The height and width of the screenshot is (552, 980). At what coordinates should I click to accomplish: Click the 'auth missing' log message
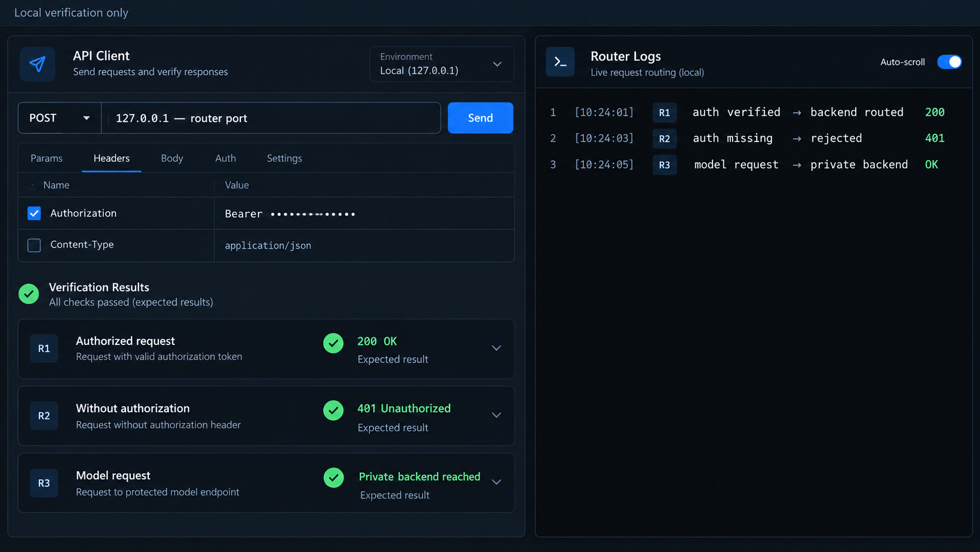coord(733,138)
